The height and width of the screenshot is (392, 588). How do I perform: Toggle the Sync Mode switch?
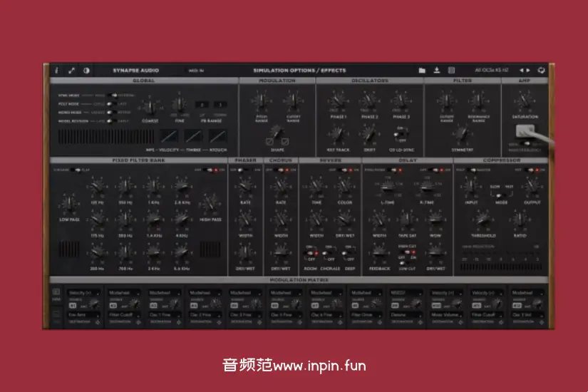(x=112, y=96)
